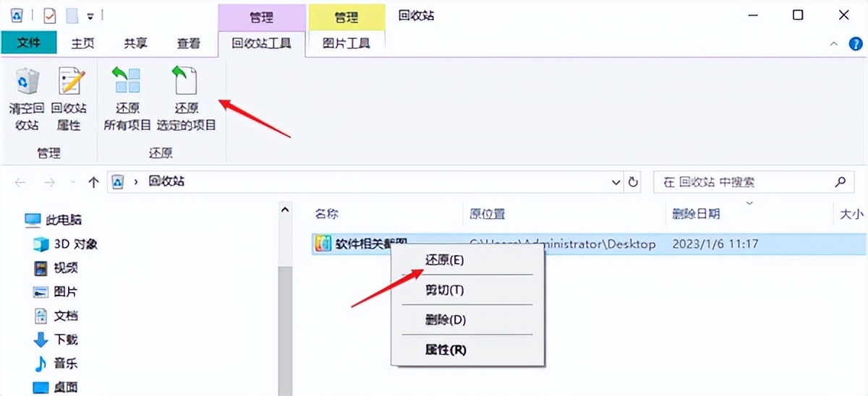Click Recycle Bin icon in title bar
The height and width of the screenshot is (396, 868).
[17, 14]
